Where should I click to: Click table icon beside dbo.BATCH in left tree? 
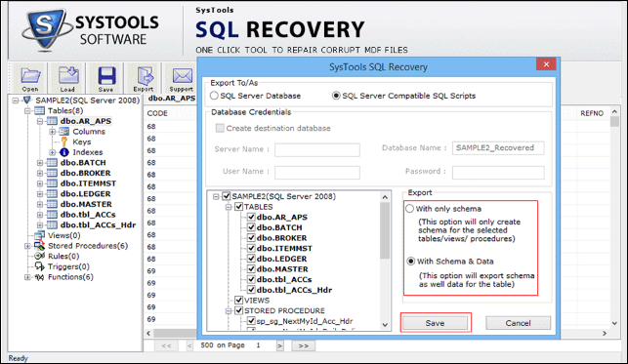pos(52,162)
